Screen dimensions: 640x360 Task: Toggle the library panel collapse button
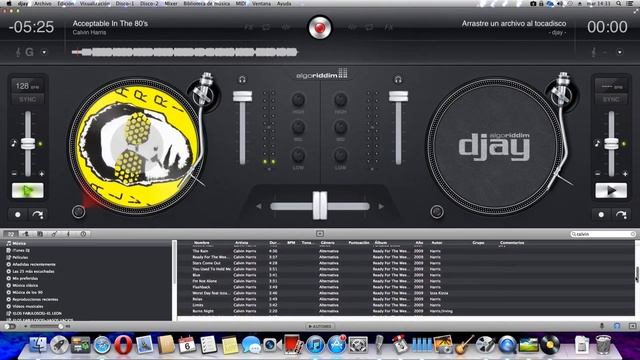click(320, 234)
